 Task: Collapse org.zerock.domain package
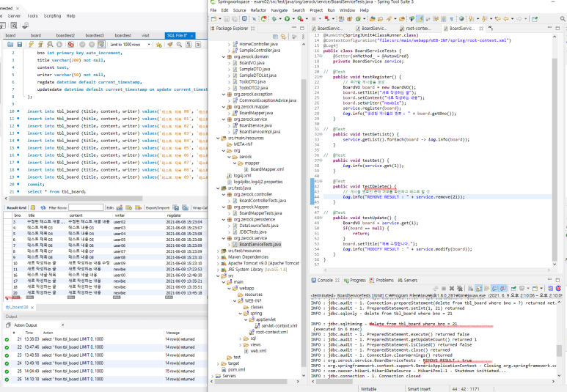pos(224,56)
